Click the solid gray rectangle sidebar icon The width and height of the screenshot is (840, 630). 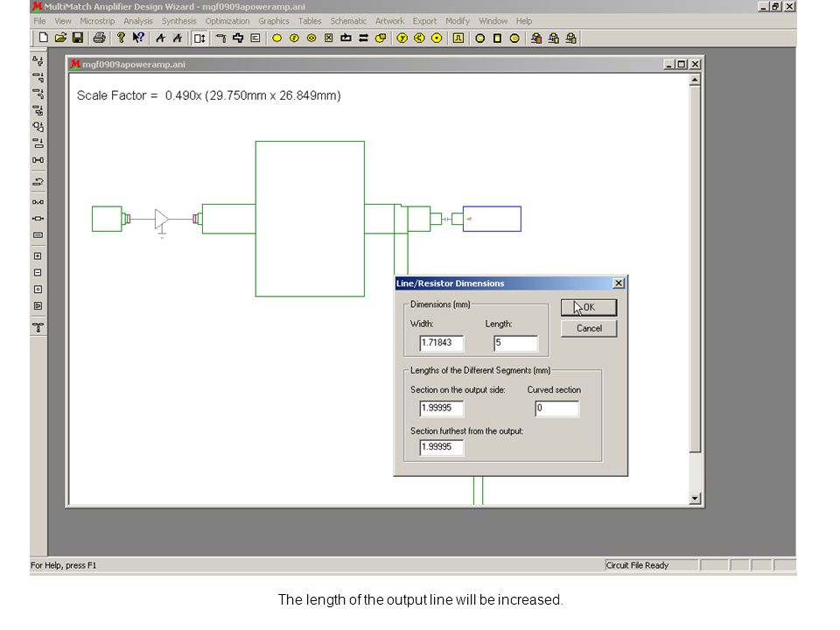coord(38,235)
